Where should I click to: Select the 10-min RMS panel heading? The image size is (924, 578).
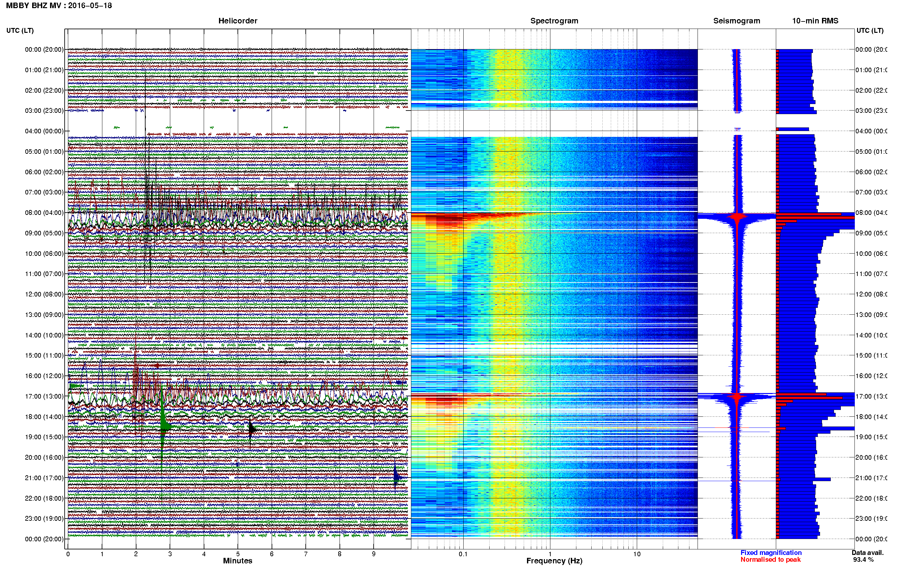pos(815,21)
